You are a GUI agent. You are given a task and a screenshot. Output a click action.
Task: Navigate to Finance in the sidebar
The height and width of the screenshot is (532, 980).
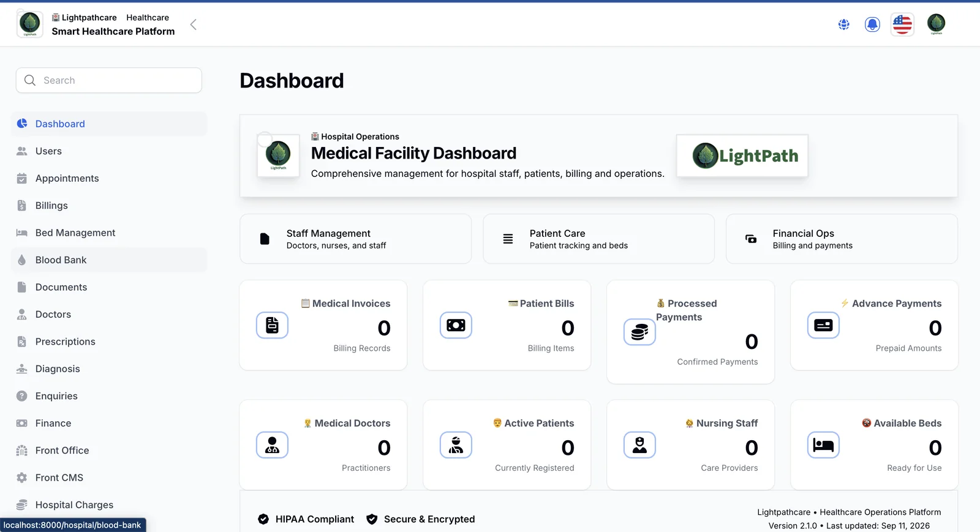click(x=109, y=423)
